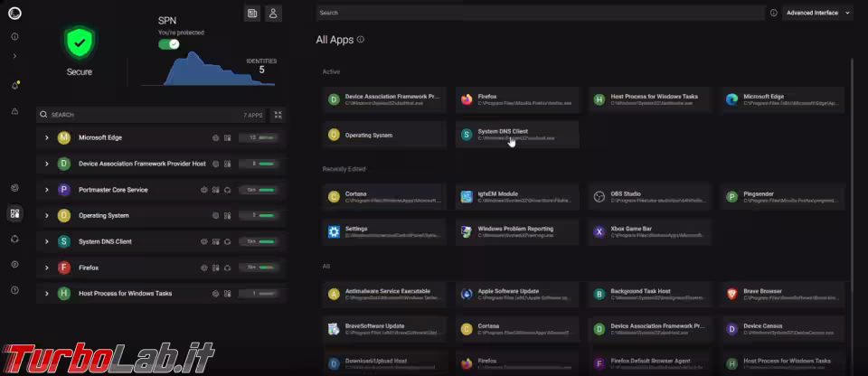
Task: Toggle the SPN protection switch
Action: coord(169,43)
